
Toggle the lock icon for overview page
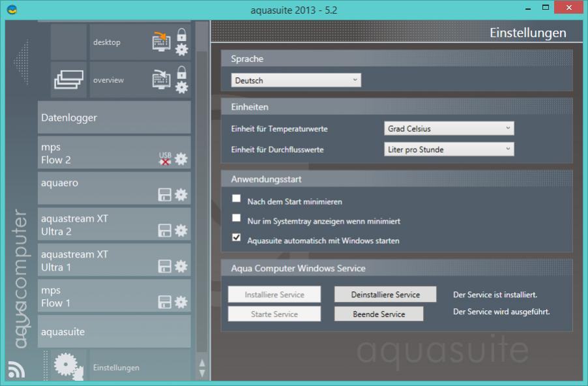(x=181, y=72)
